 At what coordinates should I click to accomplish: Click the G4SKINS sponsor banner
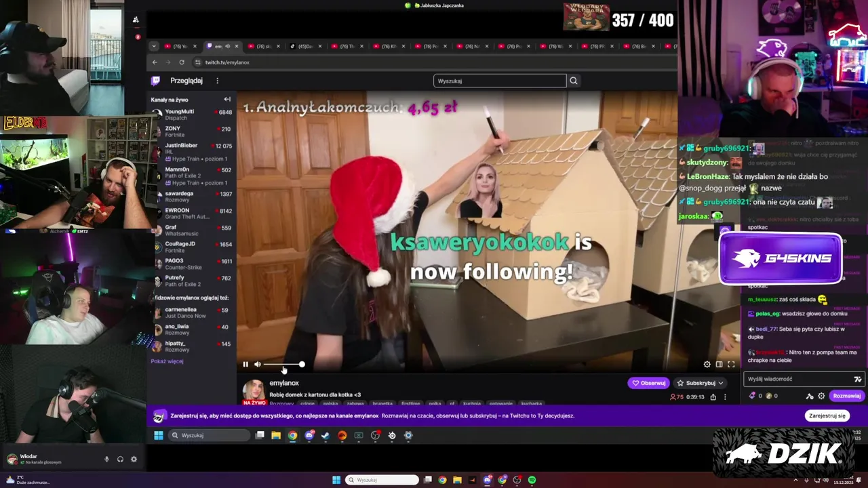781,258
